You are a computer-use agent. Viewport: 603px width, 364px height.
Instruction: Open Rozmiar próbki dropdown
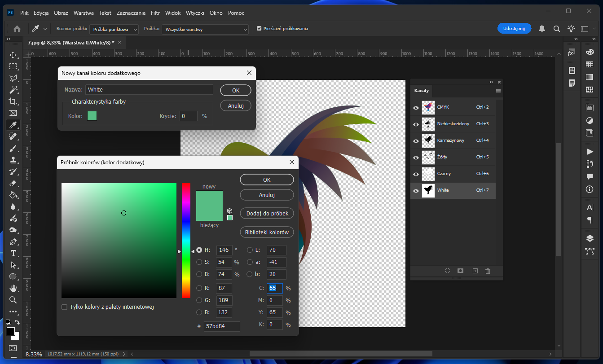click(x=114, y=29)
